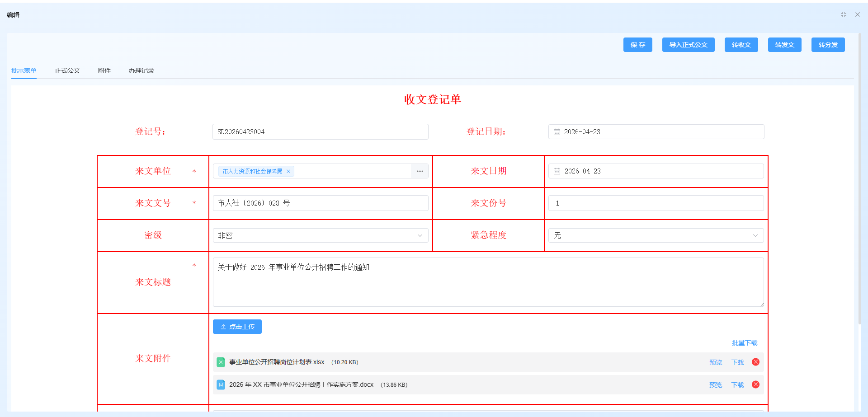The image size is (868, 417).
Task: Click the 批量下载 link
Action: tap(745, 343)
